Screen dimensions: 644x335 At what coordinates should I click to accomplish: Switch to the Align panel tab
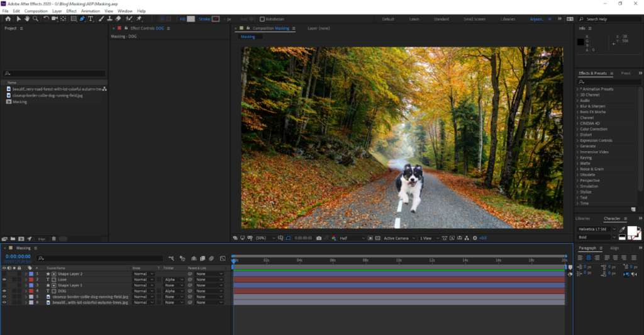(x=615, y=248)
